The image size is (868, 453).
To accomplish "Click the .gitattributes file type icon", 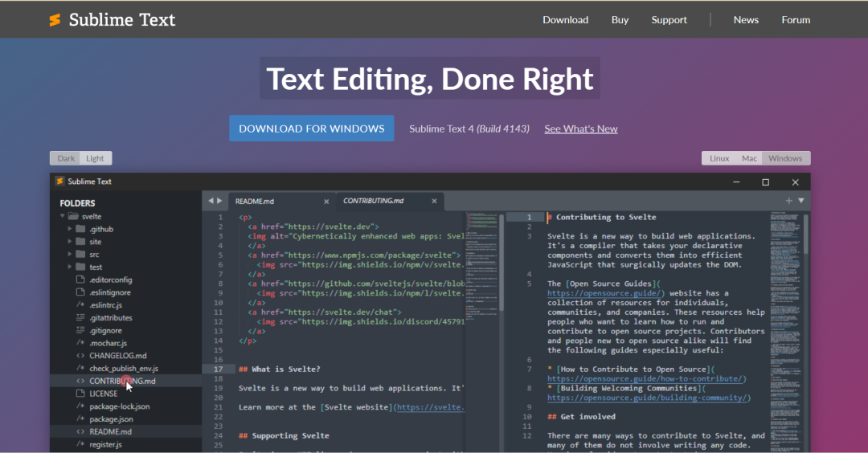I will click(x=80, y=317).
